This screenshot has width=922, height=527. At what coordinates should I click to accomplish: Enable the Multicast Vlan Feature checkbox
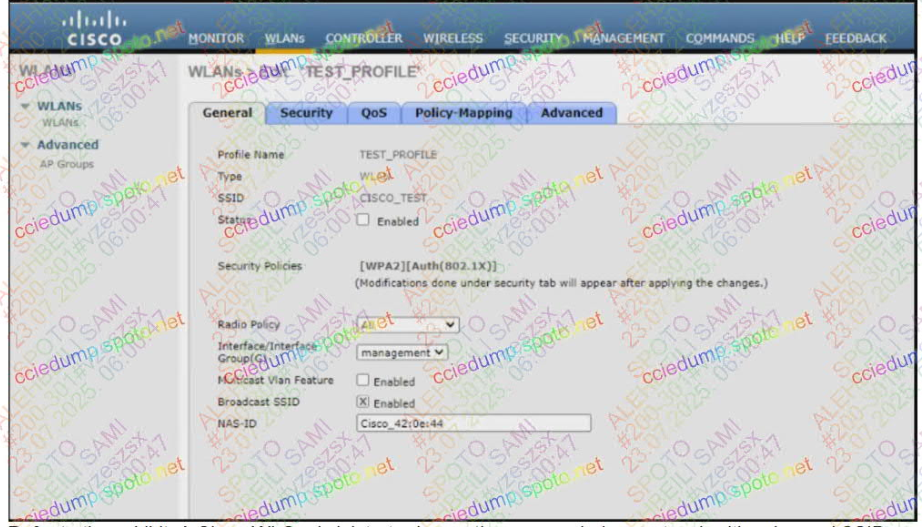tap(363, 380)
